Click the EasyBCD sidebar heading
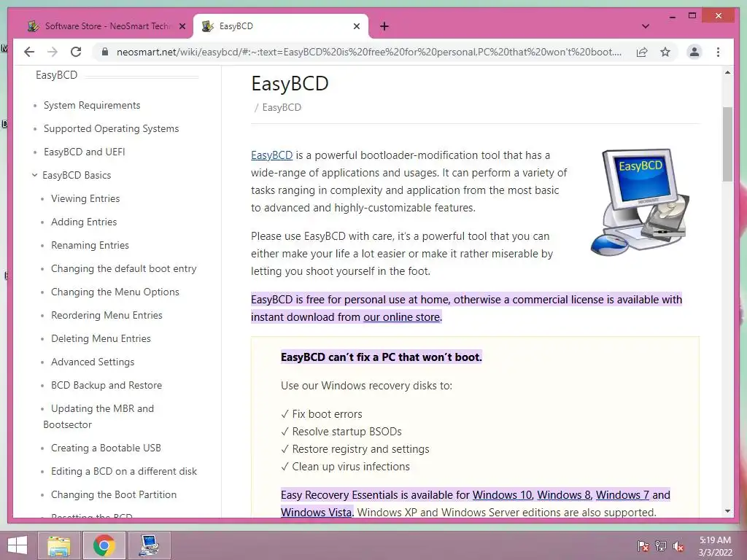 [x=57, y=75]
